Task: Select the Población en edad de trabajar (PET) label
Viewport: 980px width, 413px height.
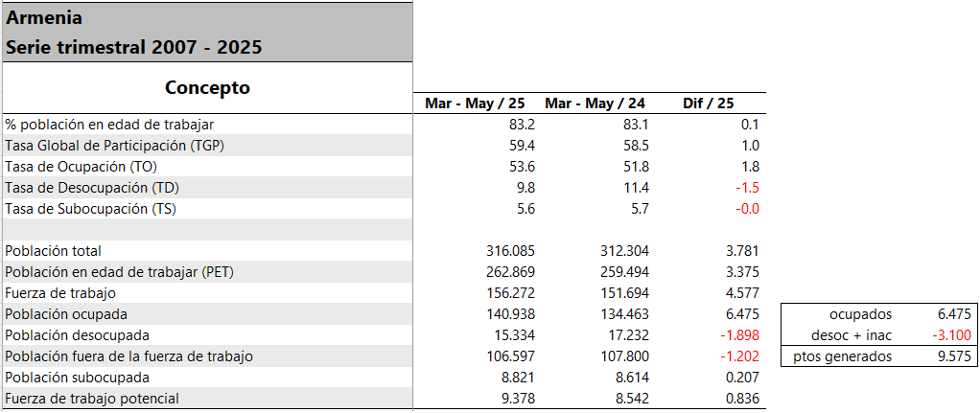Action: tap(120, 272)
